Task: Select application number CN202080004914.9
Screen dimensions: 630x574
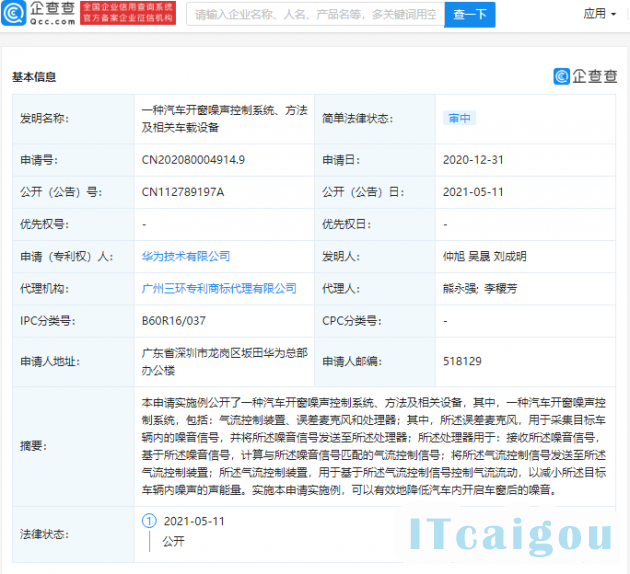Action: point(193,160)
